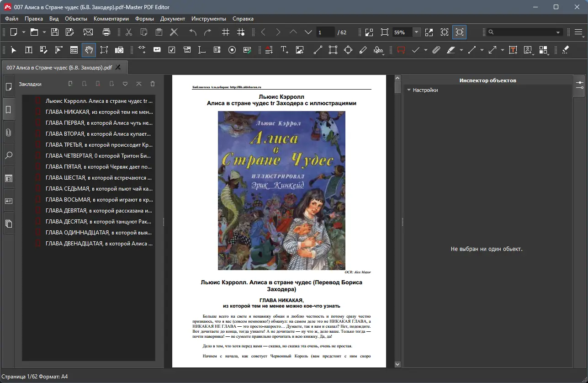Open the Search panel in left sidebar
The width and height of the screenshot is (588, 383).
(x=8, y=155)
